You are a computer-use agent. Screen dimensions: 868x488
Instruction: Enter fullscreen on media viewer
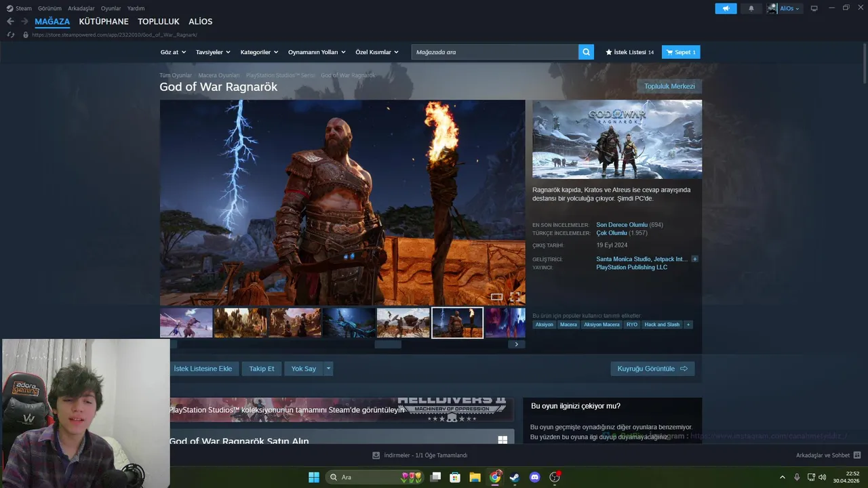tap(515, 297)
